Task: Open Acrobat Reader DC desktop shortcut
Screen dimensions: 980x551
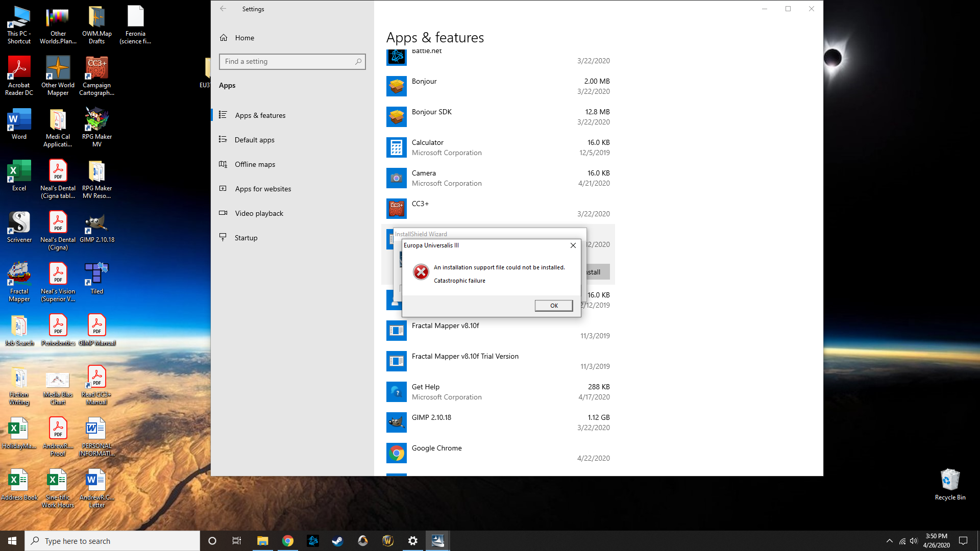Action: [x=19, y=76]
